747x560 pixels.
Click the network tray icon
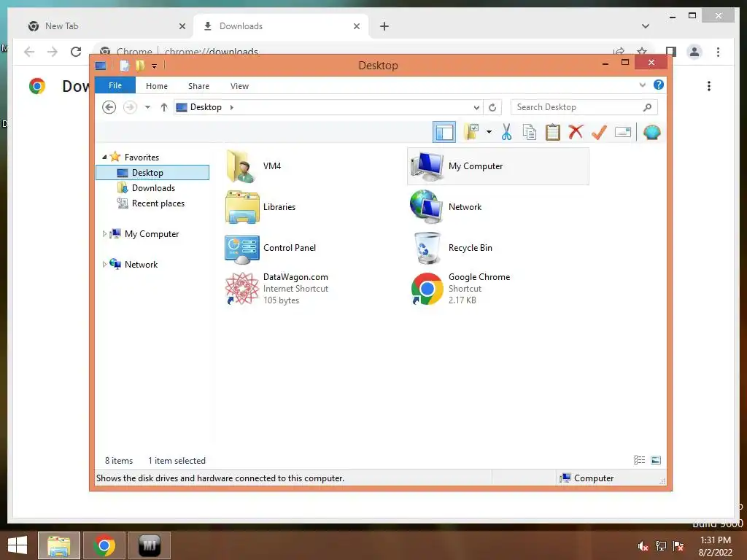(x=661, y=546)
